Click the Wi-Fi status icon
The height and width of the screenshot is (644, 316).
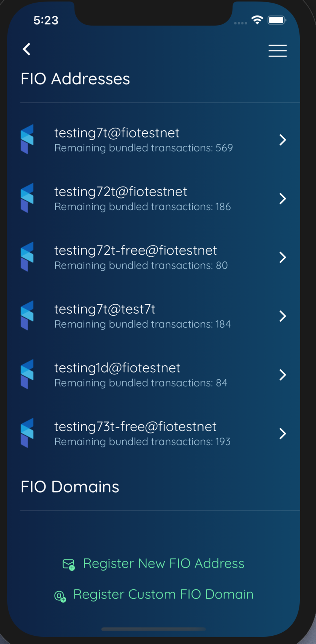coord(257,20)
